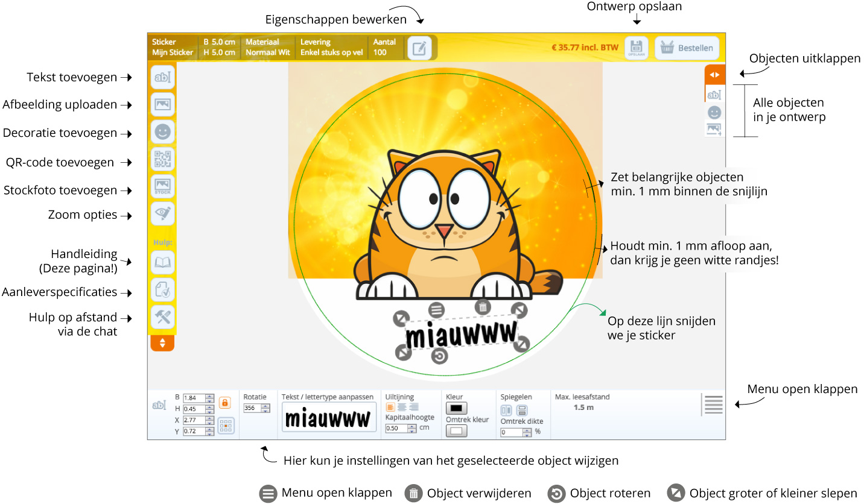Open remote chat help tools icon

click(x=162, y=317)
